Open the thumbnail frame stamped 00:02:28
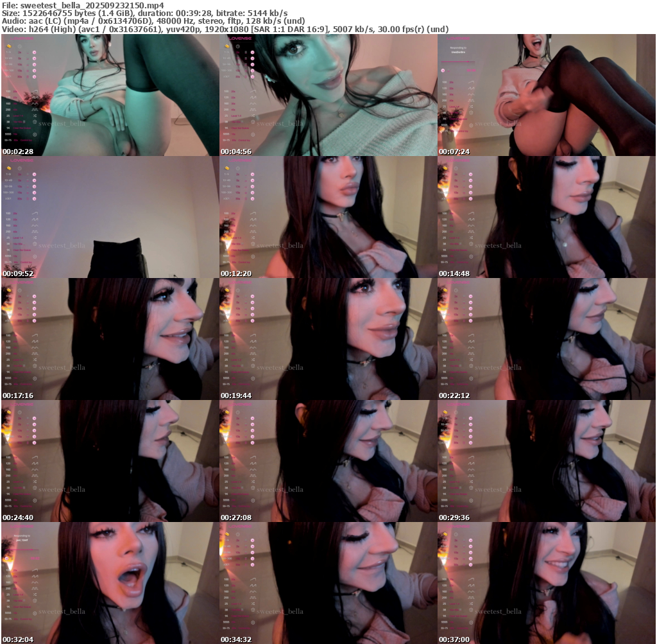This screenshot has height=644, width=657. (x=110, y=95)
